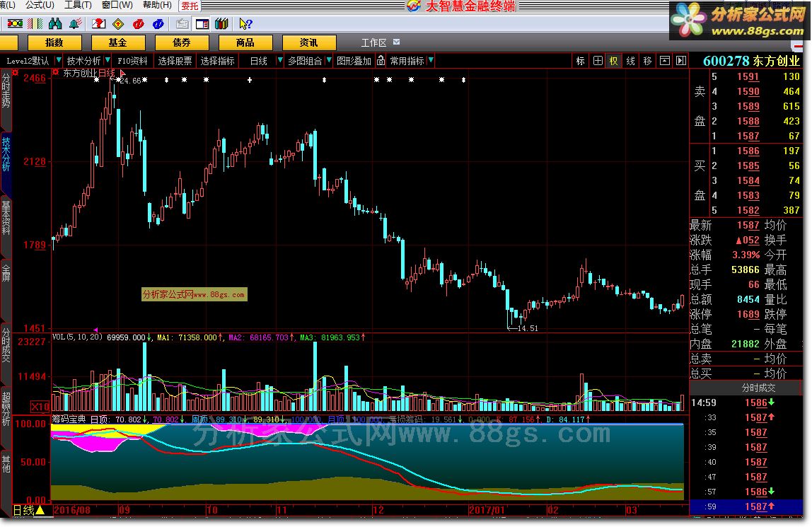Click the collapse side panel arrow icon
This screenshot has width=812, height=527.
click(x=681, y=61)
